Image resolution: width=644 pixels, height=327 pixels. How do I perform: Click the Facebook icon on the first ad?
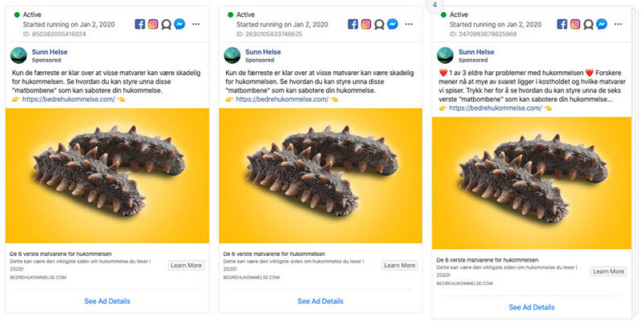140,24
